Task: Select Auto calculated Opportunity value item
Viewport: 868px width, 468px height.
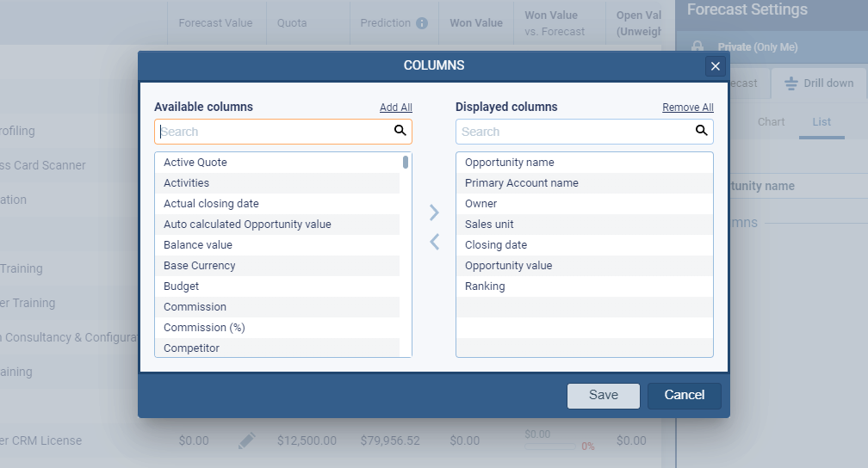Action: 247,225
